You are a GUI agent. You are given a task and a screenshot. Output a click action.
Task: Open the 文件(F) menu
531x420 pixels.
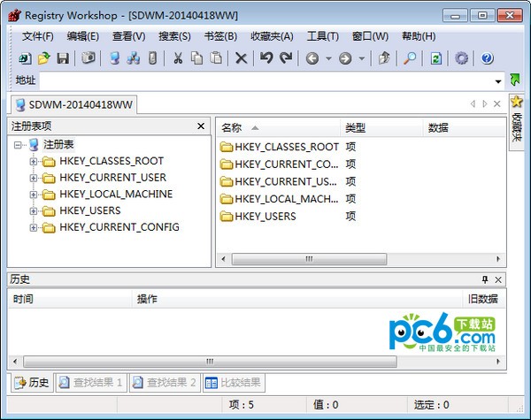(37, 36)
